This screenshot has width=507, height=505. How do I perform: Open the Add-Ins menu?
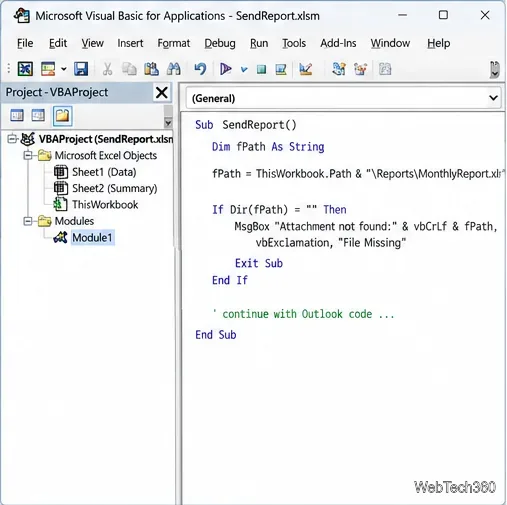tap(338, 43)
